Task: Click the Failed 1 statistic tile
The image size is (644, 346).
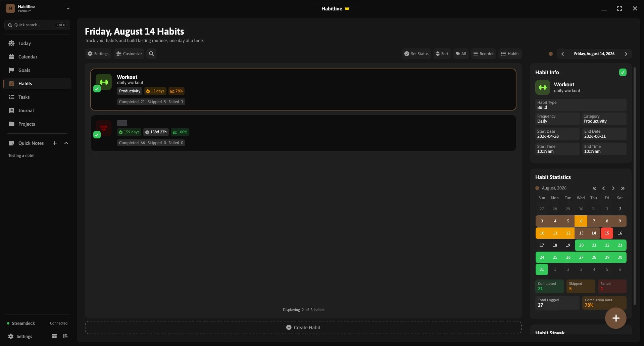Action: [612, 286]
